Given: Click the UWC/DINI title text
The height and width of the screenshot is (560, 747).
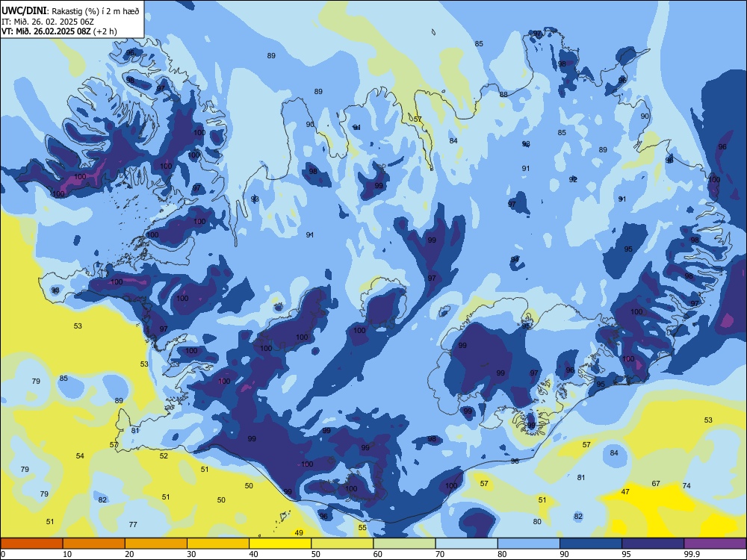Looking at the screenshot, I should (x=24, y=11).
